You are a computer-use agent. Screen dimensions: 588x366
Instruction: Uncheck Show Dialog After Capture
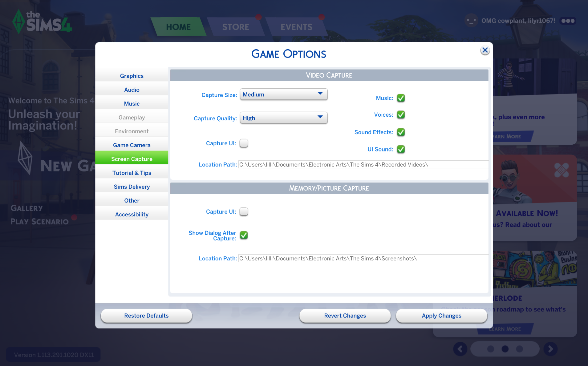click(244, 235)
